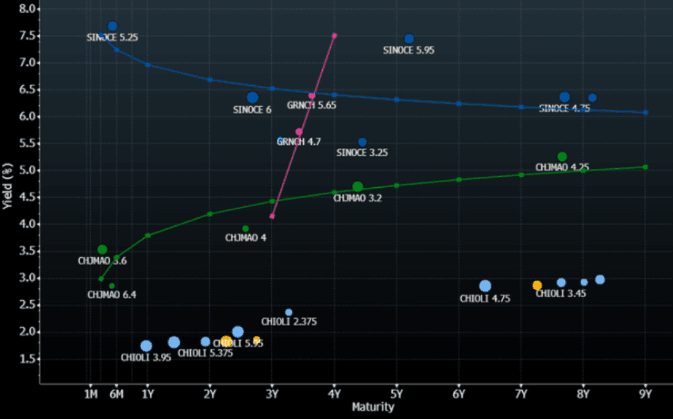Screen dimensions: 673x419
Task: Click the pink GRNCH 5.65 point
Action: 312,96
